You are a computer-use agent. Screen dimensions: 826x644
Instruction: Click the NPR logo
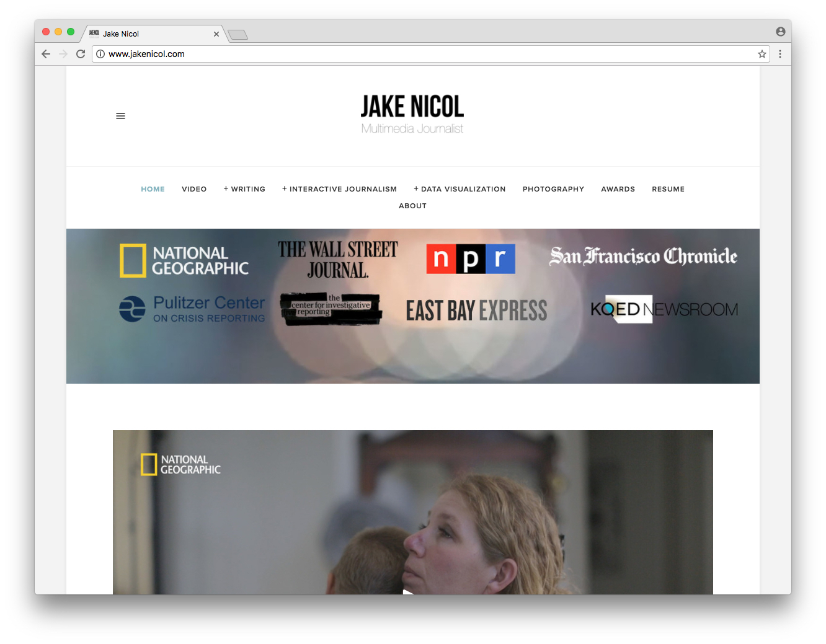[x=471, y=258]
